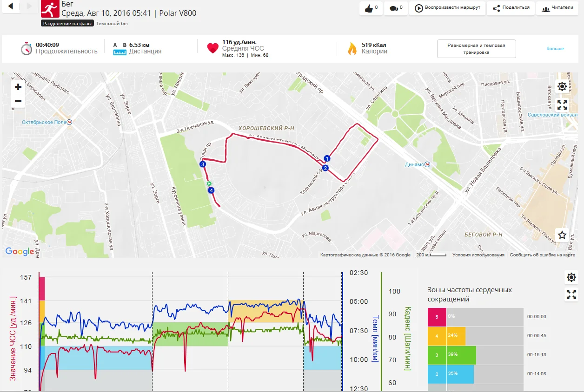Open the Google logo link on map
Image resolution: width=584 pixels, height=392 pixels.
20,251
